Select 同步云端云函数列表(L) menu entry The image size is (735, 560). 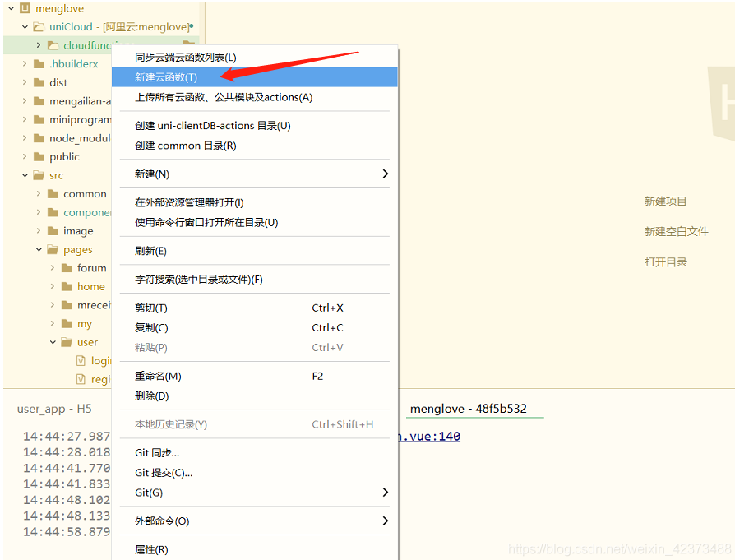click(x=255, y=58)
